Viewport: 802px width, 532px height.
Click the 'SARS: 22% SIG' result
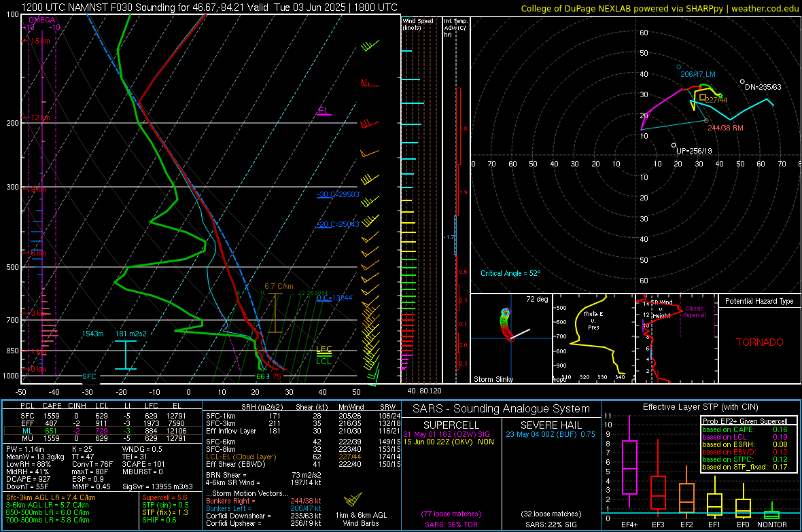551,525
